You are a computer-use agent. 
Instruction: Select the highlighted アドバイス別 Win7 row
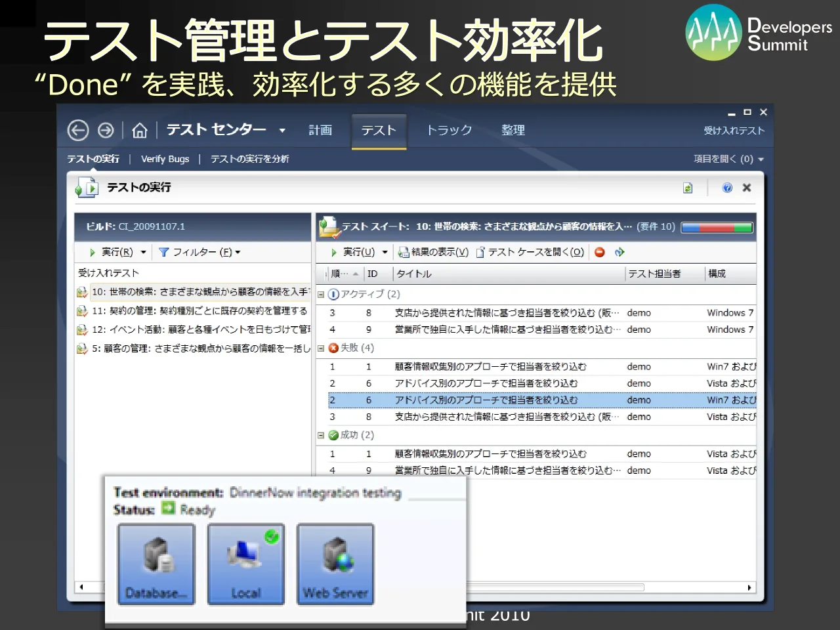coord(542,400)
